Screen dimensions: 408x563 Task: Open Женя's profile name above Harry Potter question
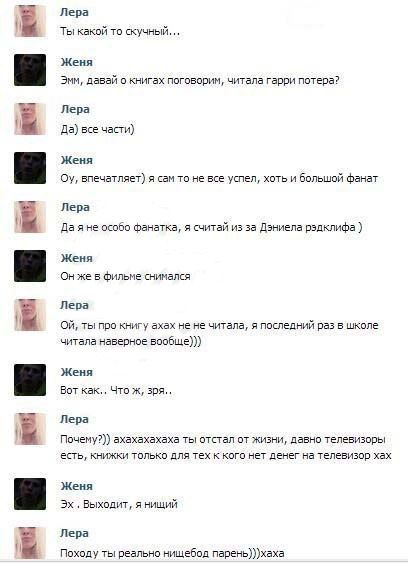pyautogui.click(x=76, y=62)
